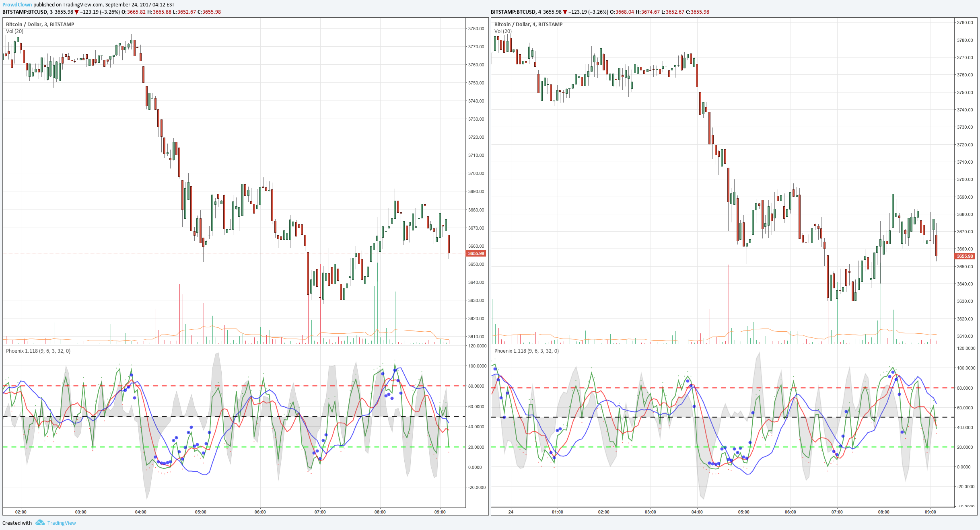Click the Created with footer text
This screenshot has height=530, width=980.
tap(17, 523)
